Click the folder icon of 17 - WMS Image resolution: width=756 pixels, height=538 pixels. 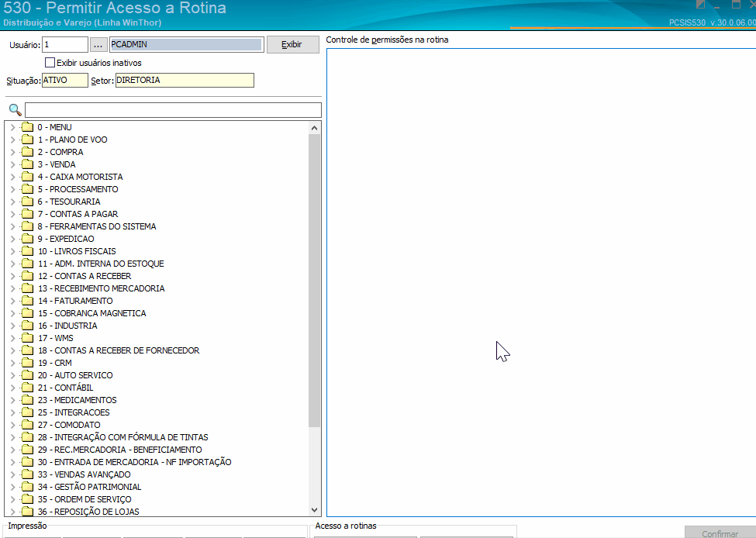27,338
